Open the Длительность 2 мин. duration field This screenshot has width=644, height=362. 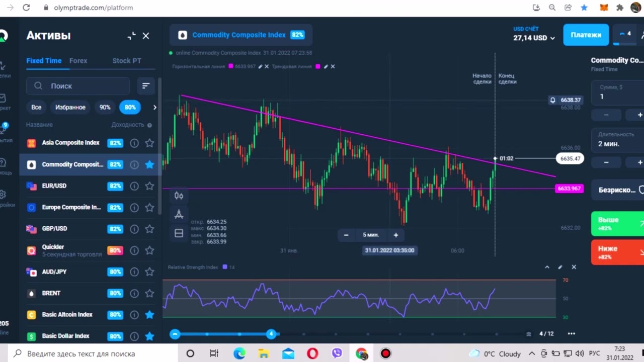click(618, 140)
